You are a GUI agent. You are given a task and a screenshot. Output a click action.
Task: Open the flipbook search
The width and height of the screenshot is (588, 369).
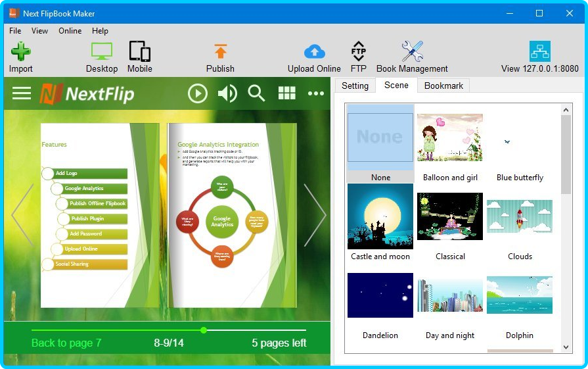tap(256, 93)
